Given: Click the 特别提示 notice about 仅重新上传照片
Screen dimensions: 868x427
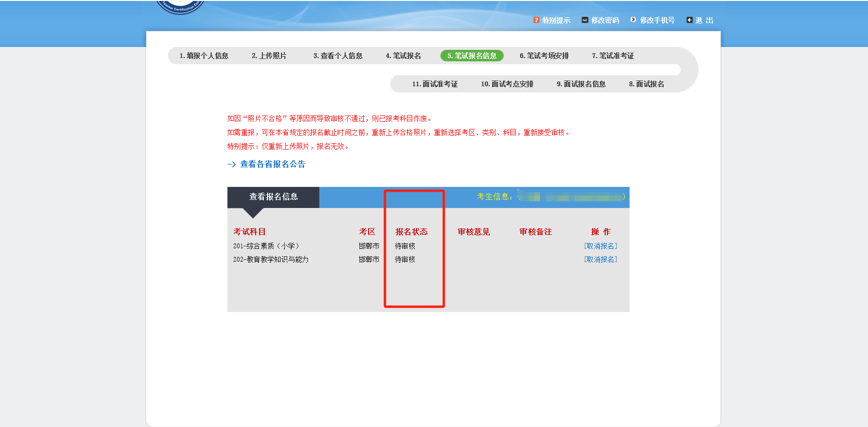Looking at the screenshot, I should 289,146.
